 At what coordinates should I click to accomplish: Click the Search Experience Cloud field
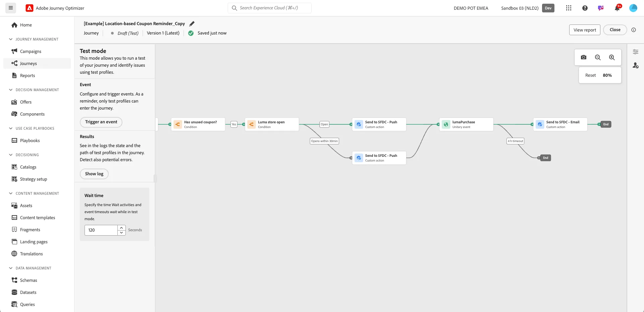(270, 8)
